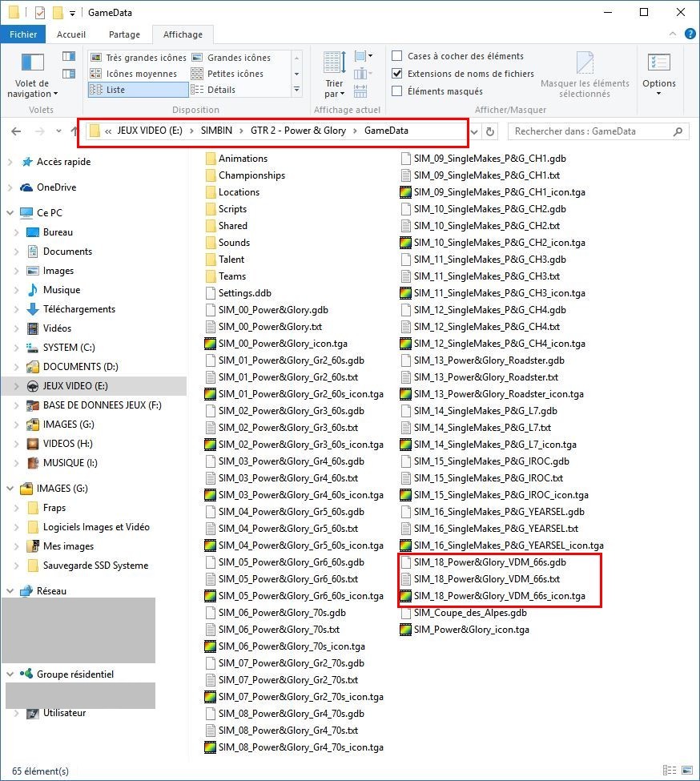Switch to the Accueil tab
The image size is (700, 781).
[71, 34]
